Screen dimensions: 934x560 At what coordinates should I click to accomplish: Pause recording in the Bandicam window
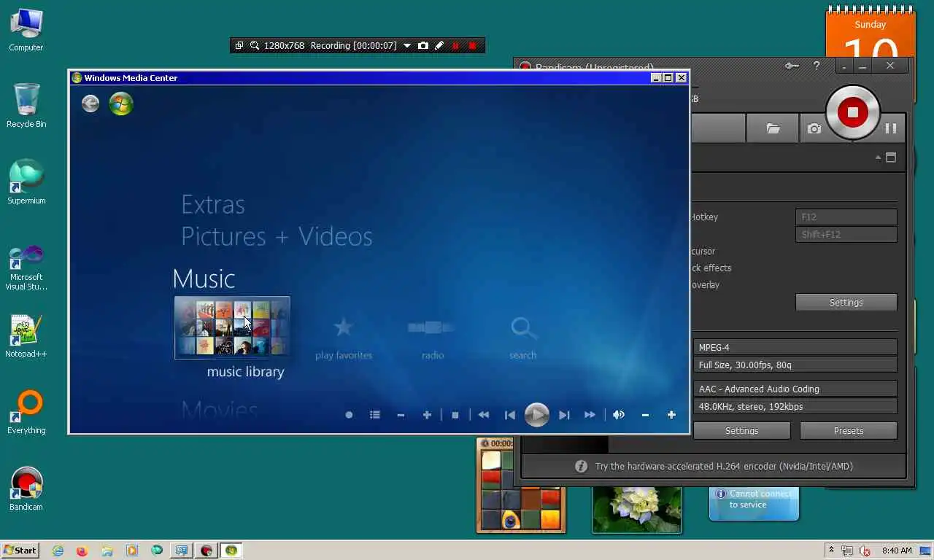[891, 128]
